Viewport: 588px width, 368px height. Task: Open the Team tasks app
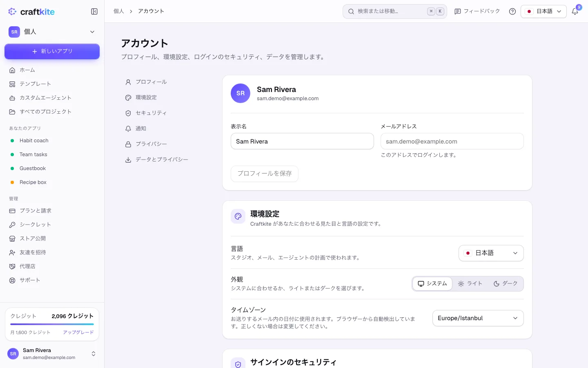[52, 154]
